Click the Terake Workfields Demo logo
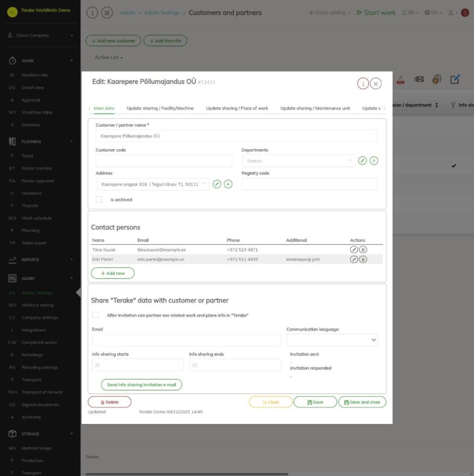 (x=13, y=12)
